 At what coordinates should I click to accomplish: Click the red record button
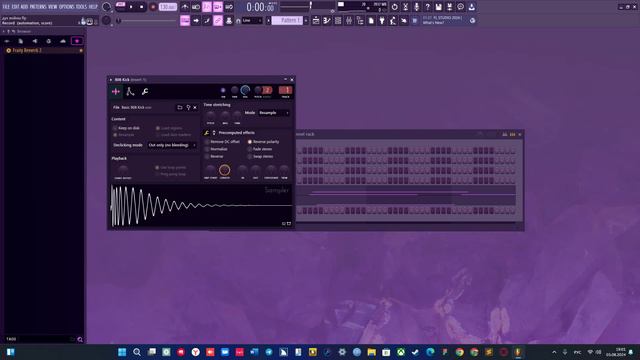click(153, 7)
